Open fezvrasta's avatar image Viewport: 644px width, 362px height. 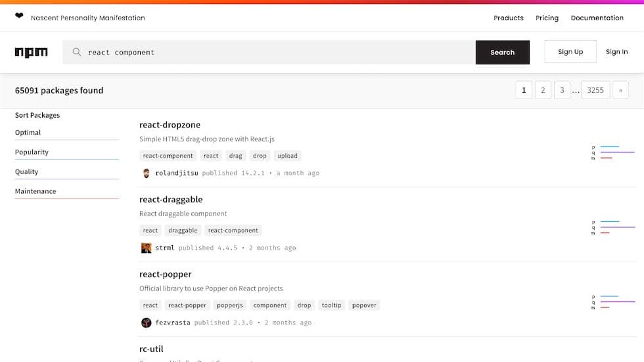(x=146, y=323)
